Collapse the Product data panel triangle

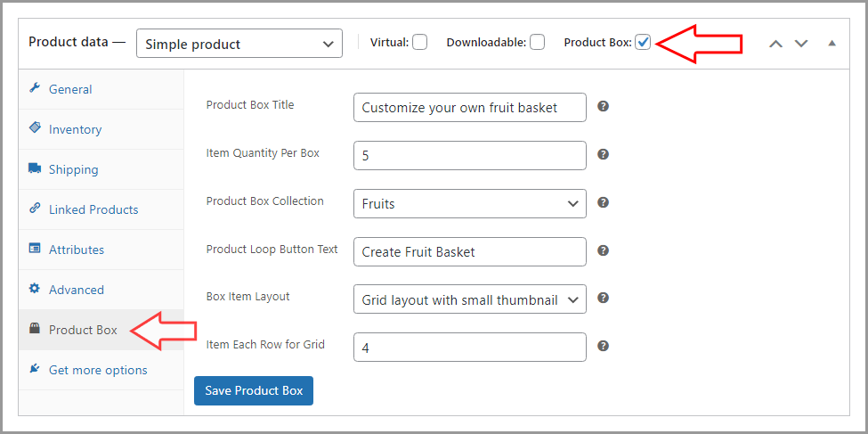click(x=831, y=43)
